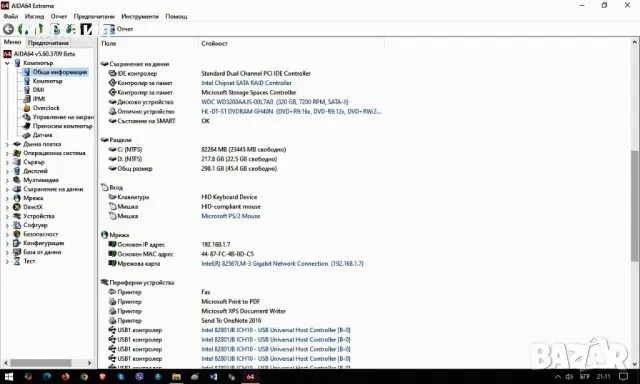Open Chrome from the taskbar

pyautogui.click(x=84, y=377)
